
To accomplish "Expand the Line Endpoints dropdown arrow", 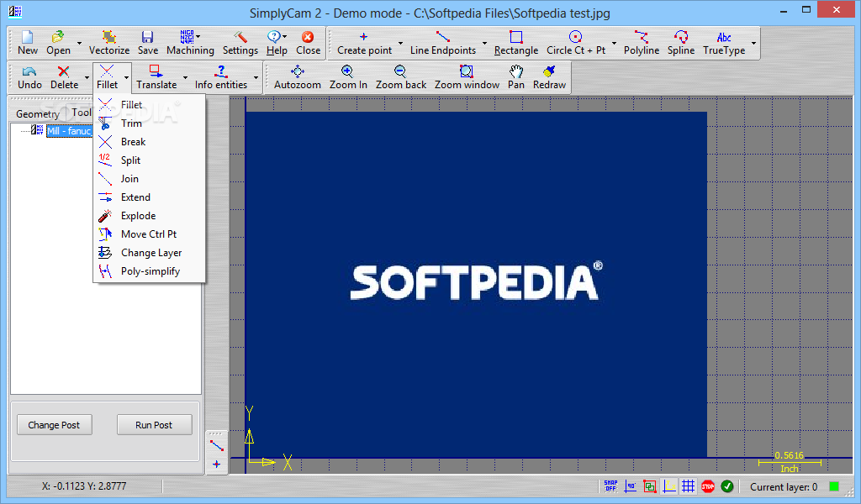I will [484, 43].
